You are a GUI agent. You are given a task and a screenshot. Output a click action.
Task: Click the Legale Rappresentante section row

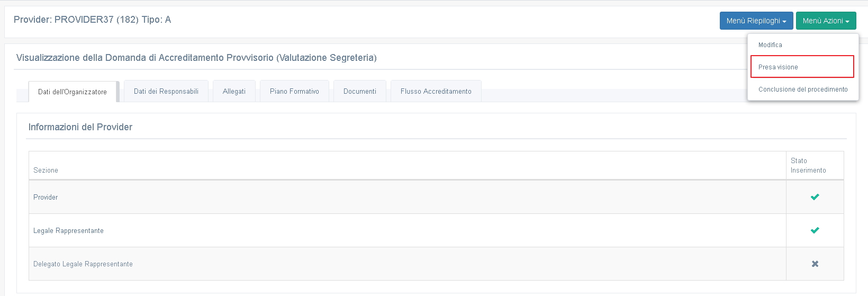point(436,230)
